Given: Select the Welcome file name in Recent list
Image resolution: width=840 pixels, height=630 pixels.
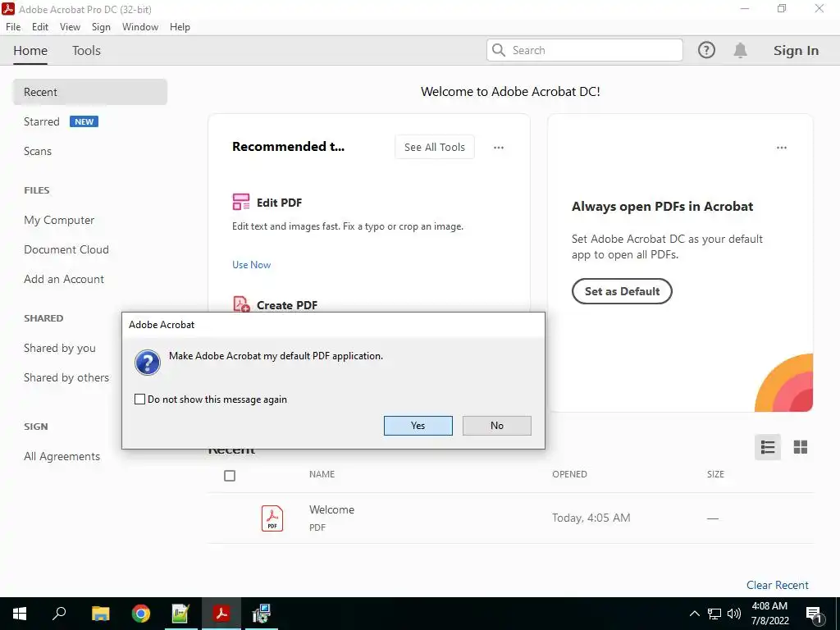Looking at the screenshot, I should 331,509.
